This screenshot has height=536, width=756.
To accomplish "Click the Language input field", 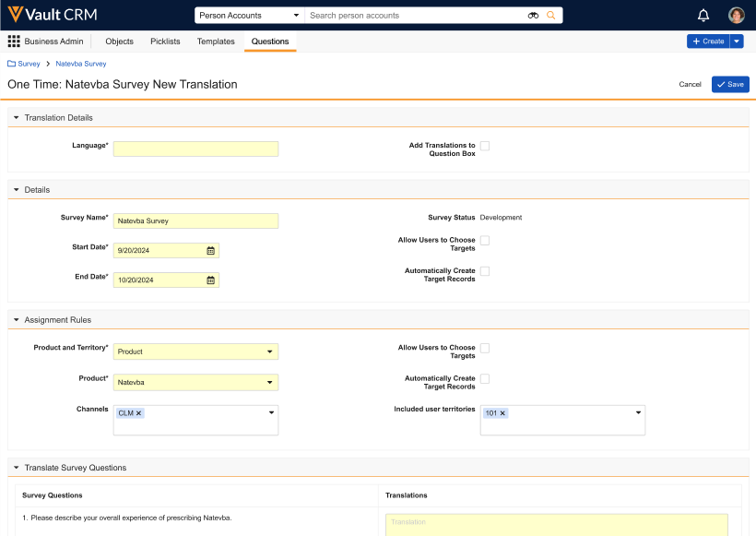I will 195,149.
